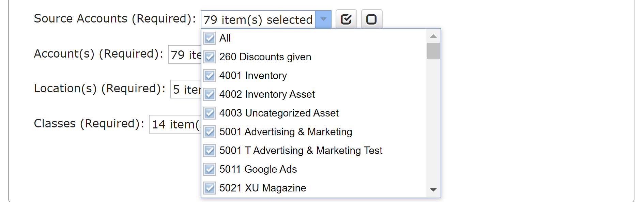The image size is (644, 202).
Task: Open the Location(s) dropdown
Action: pos(186,89)
